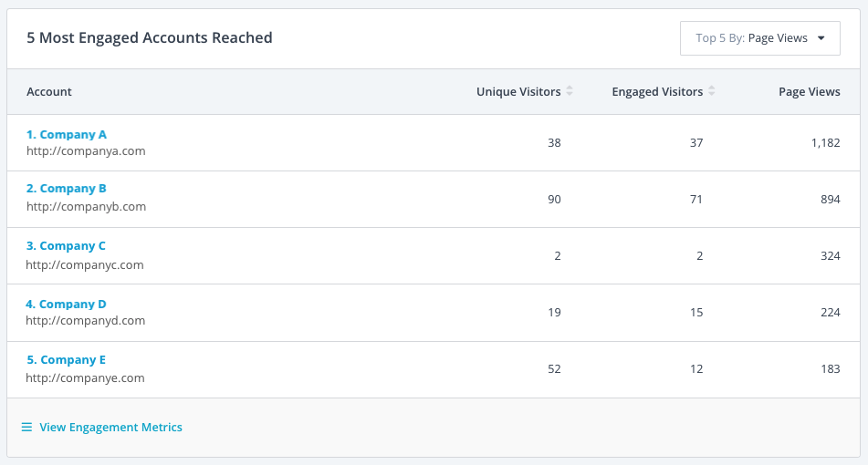Click list icon beside View Engagement Metrics
The height and width of the screenshot is (465, 868).
click(27, 427)
